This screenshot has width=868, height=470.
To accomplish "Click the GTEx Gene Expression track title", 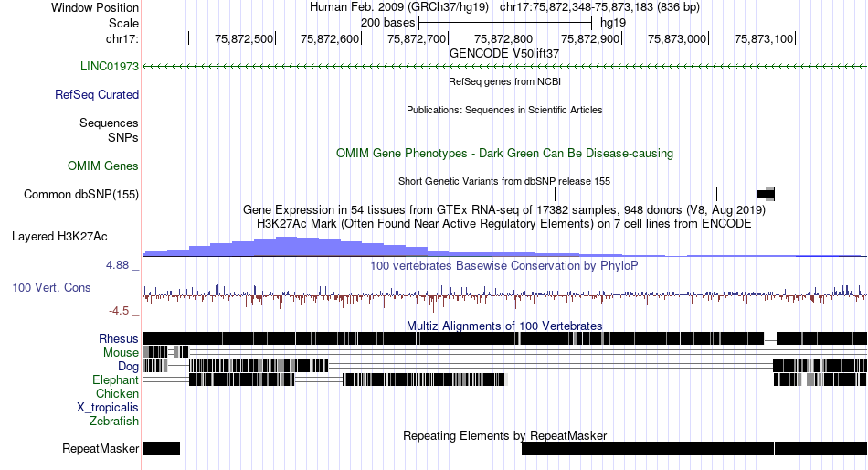I will tap(503, 210).
